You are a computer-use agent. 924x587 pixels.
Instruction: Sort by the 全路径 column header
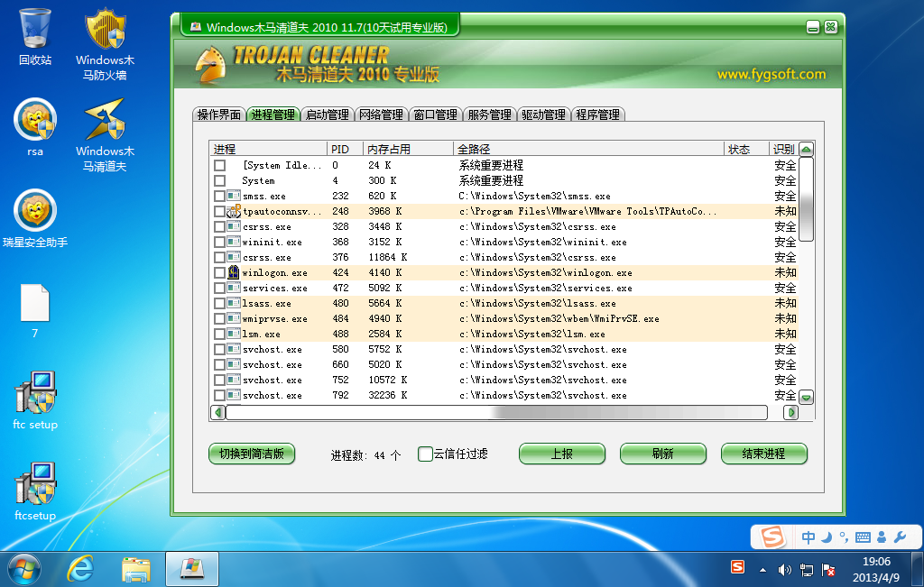coord(588,149)
